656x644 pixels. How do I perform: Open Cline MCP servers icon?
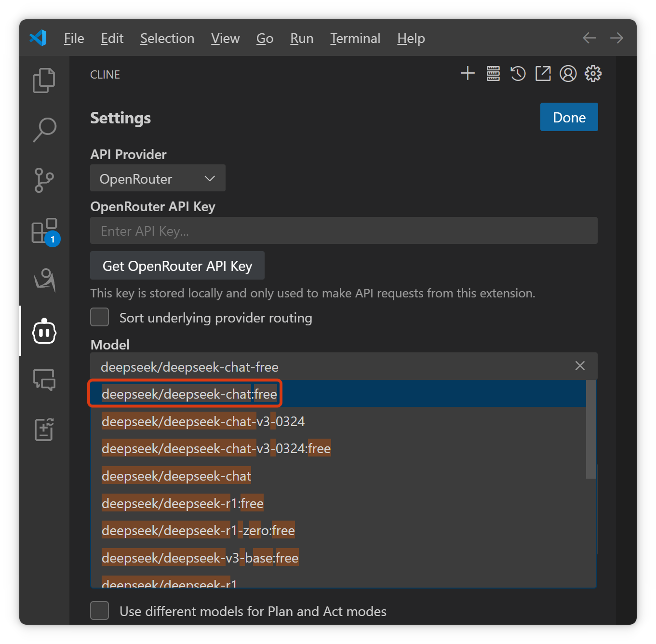tap(493, 74)
